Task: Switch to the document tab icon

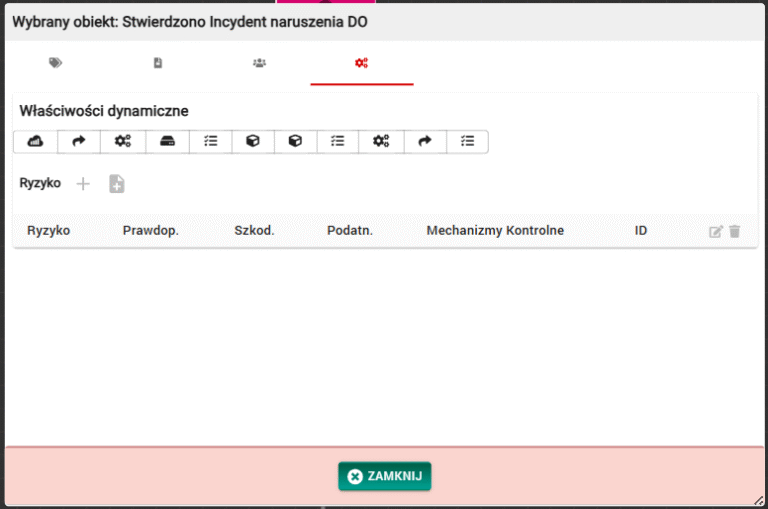Action: [157, 63]
